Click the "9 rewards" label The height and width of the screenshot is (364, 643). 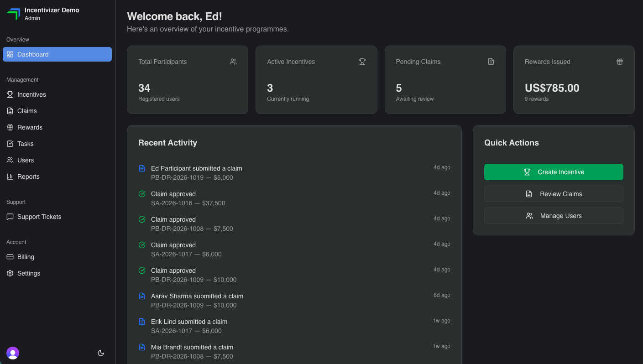537,99
